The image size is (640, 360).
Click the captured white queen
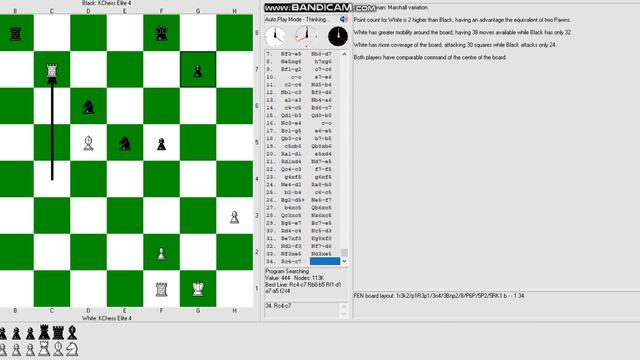pos(44,349)
